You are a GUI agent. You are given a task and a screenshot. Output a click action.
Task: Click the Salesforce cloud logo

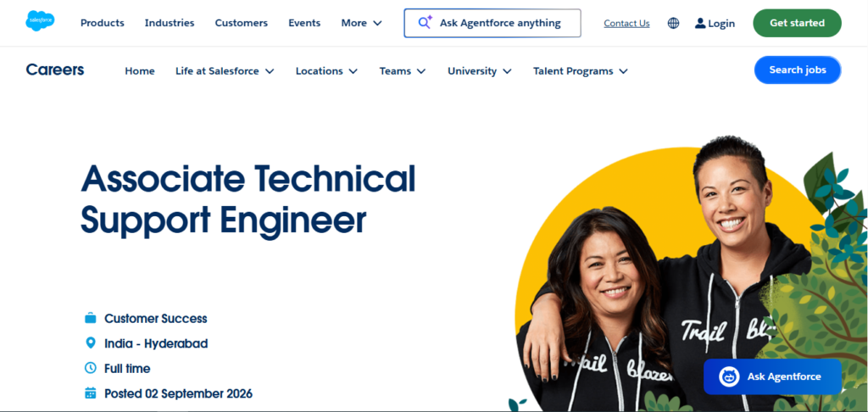point(40,21)
